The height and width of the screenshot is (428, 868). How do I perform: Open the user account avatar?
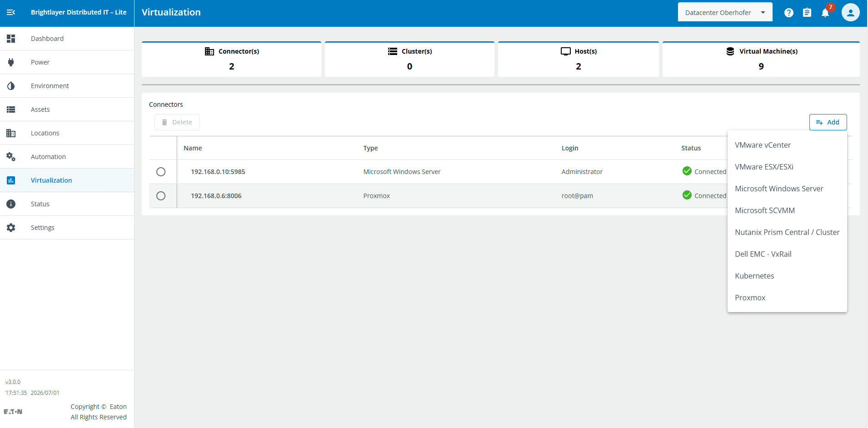(x=850, y=12)
